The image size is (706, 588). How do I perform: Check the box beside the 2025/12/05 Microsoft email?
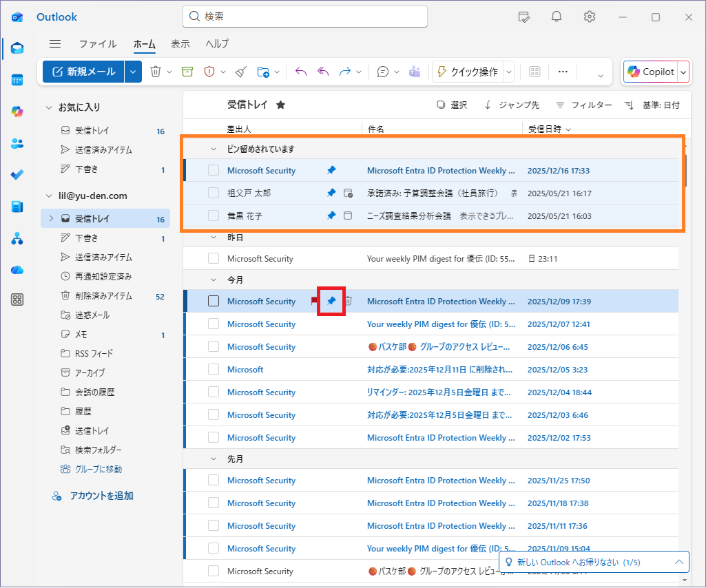214,370
